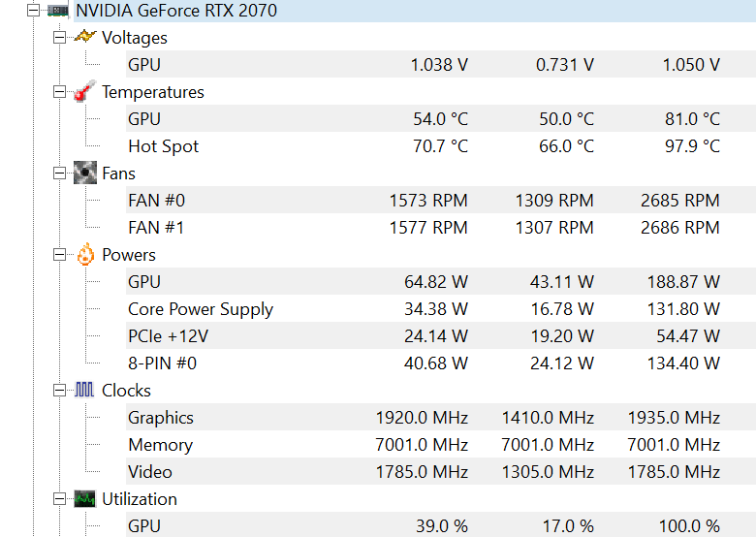Select the 8-PIN #0 power row
This screenshot has width=756, height=537.
coord(441,363)
